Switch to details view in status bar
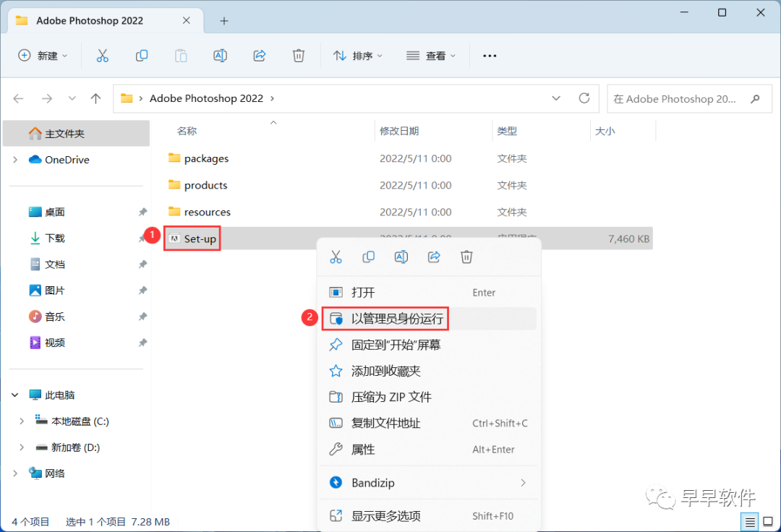This screenshot has height=532, width=781. [x=751, y=521]
